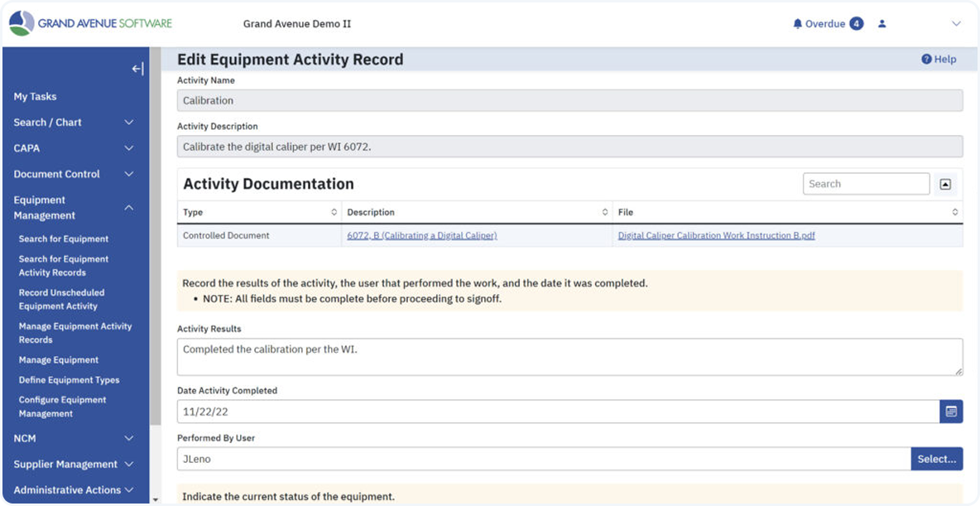Open Search for Equipment
Screen dimensions: 980x506
point(64,239)
